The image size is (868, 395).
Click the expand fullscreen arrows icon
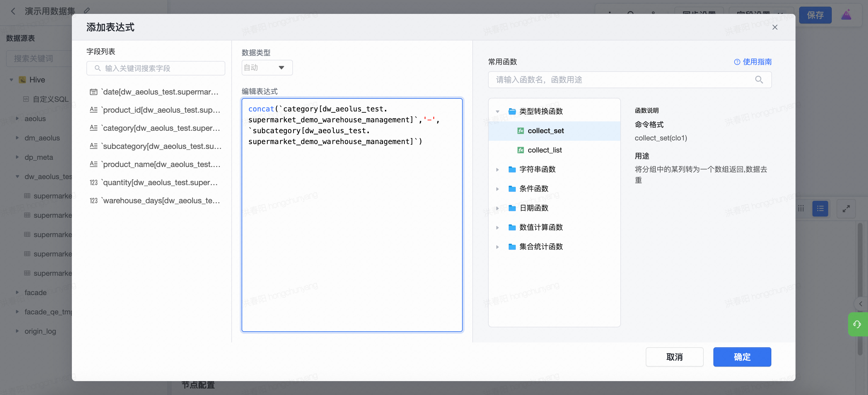[x=846, y=209]
